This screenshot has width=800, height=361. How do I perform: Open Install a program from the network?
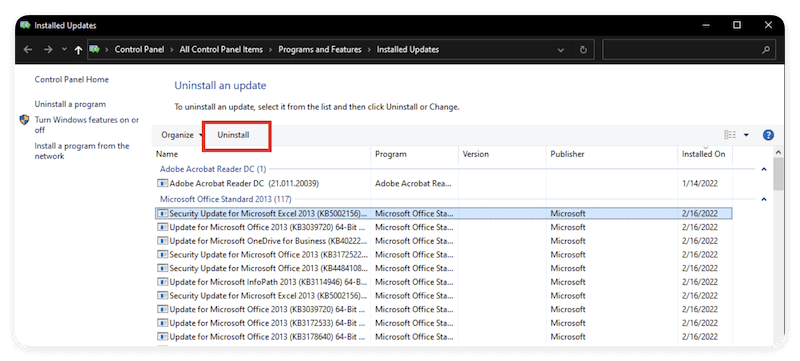coord(82,151)
